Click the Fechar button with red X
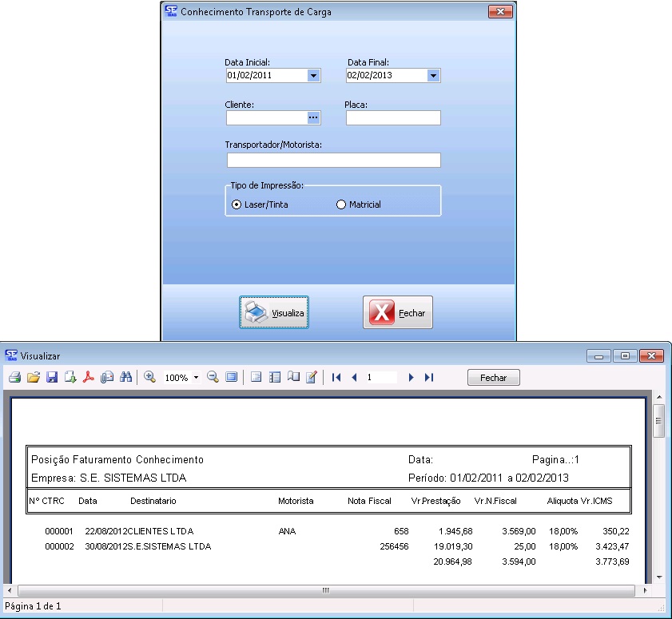Screen dimensions: 672x619 [398, 313]
